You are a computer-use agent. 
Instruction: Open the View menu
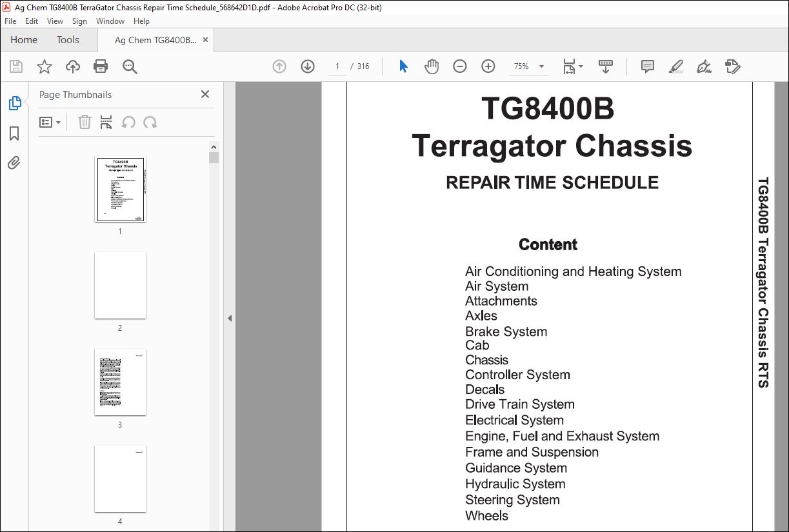click(x=55, y=21)
